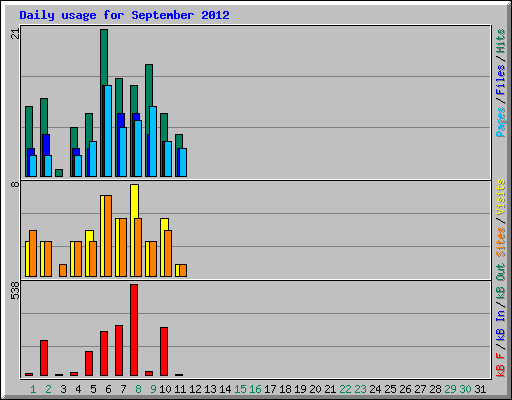The height and width of the screenshot is (400, 512).
Task: Click the cyan pages bar for day 6
Action: click(108, 131)
